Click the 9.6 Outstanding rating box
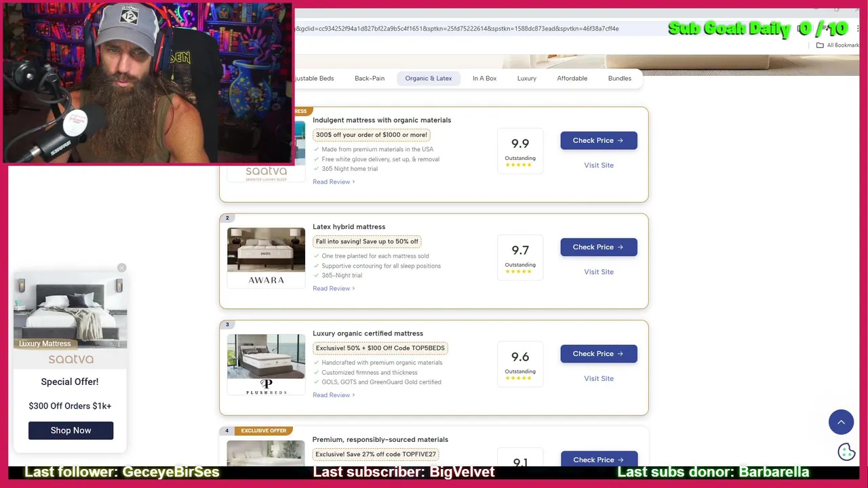Screen dimensions: 868x488 coord(520,364)
